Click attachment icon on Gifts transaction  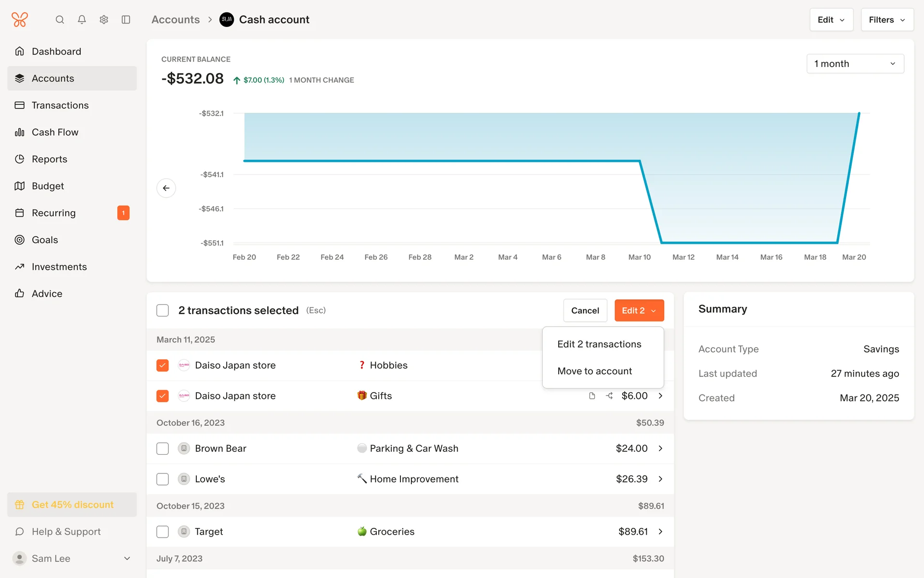pos(592,396)
